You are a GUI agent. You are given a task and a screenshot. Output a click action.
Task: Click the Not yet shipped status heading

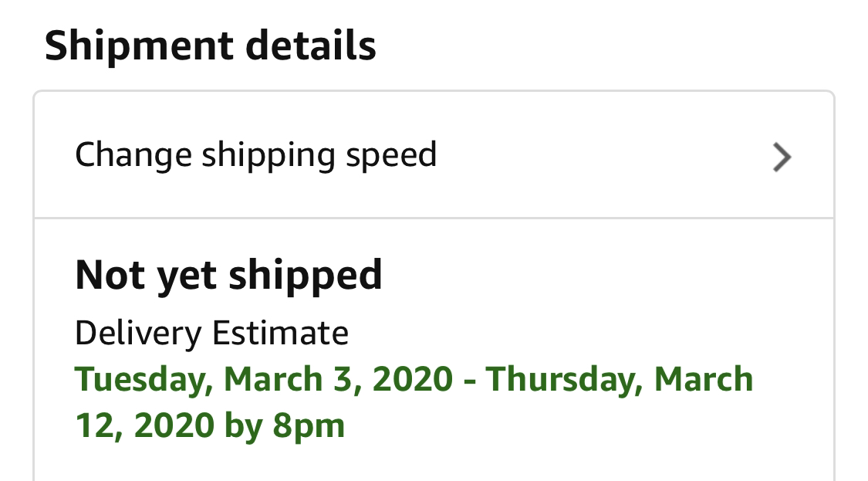228,276
